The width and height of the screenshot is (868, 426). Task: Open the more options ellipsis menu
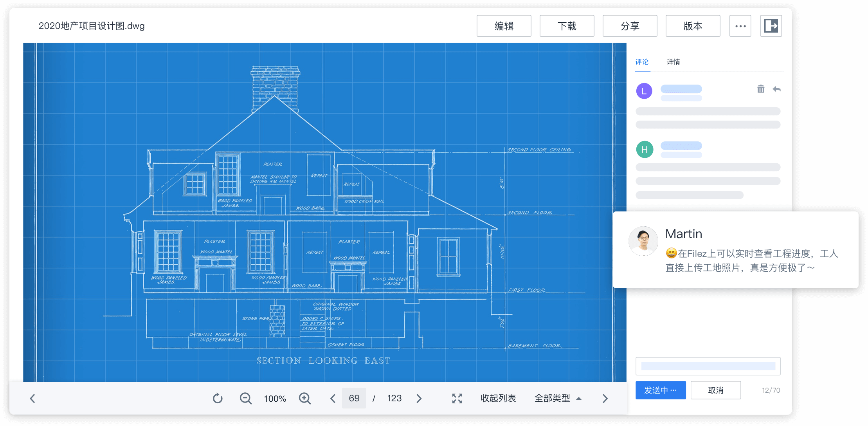[740, 26]
